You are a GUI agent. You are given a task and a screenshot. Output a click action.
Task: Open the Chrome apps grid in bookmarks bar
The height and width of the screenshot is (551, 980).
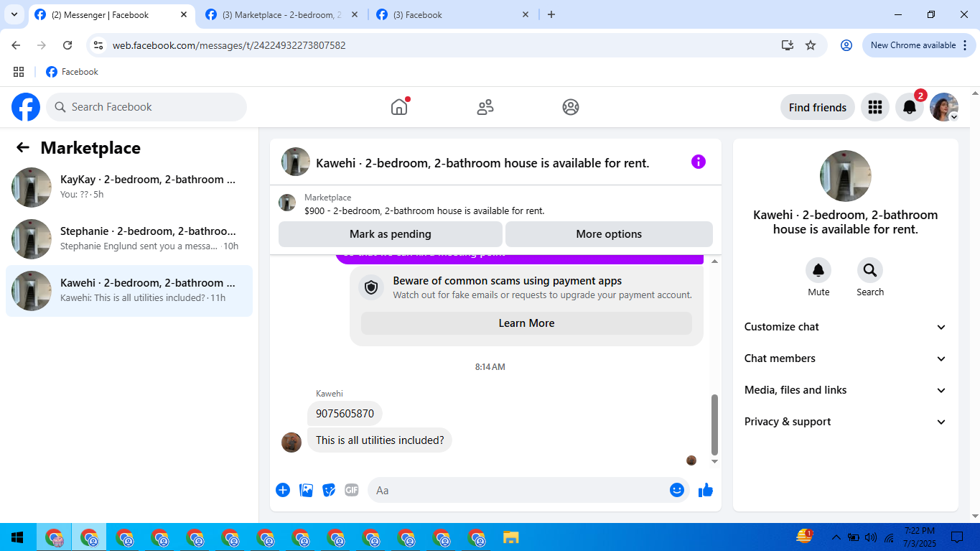click(19, 72)
